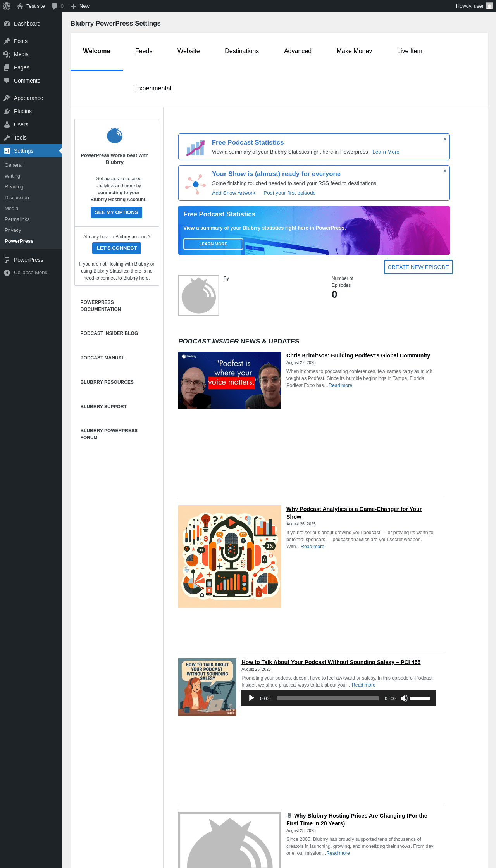
Task: Open Why Blubrry Hosting Prices article title
Action: [x=356, y=820]
